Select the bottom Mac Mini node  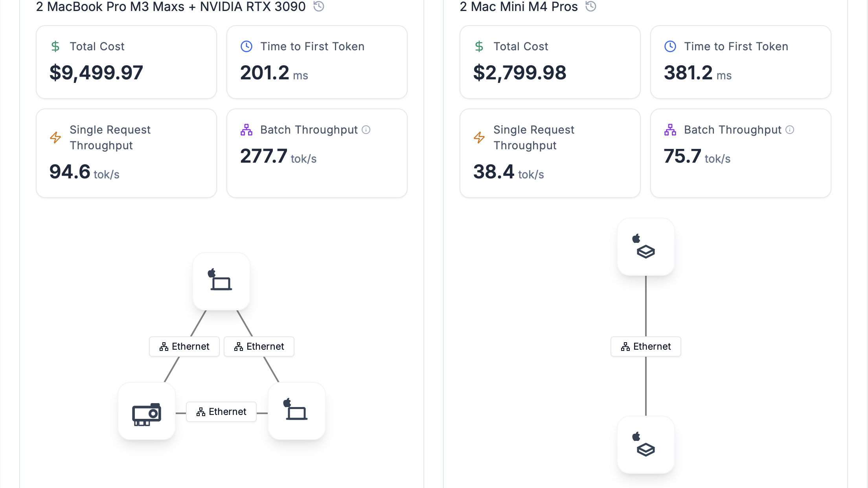coord(646,445)
